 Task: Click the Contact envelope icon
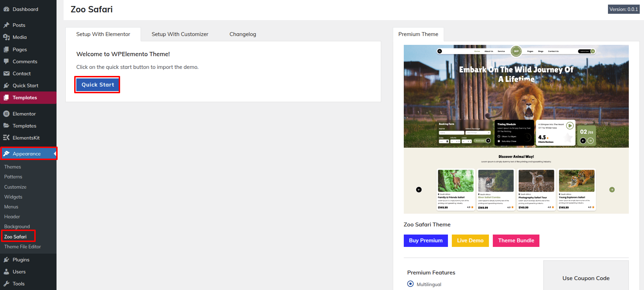click(6, 73)
